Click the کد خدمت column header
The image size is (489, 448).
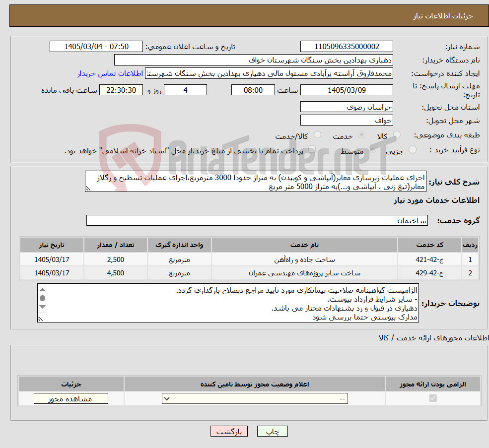[x=429, y=245]
